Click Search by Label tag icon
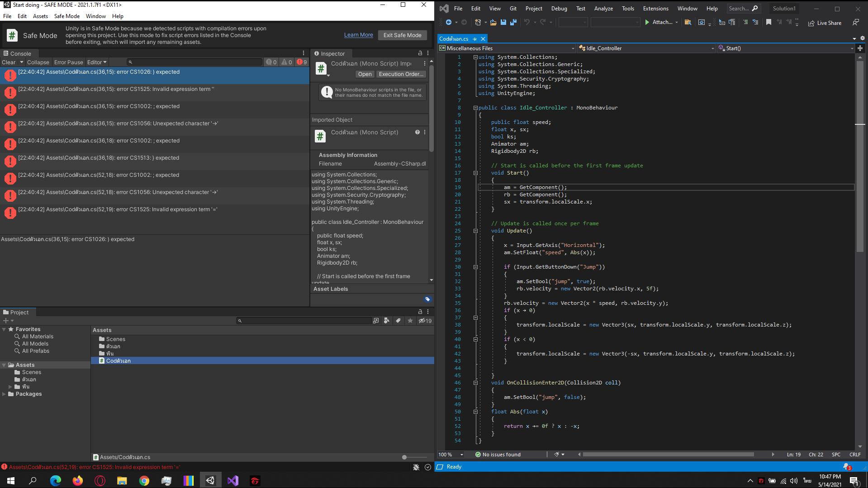 click(x=398, y=321)
